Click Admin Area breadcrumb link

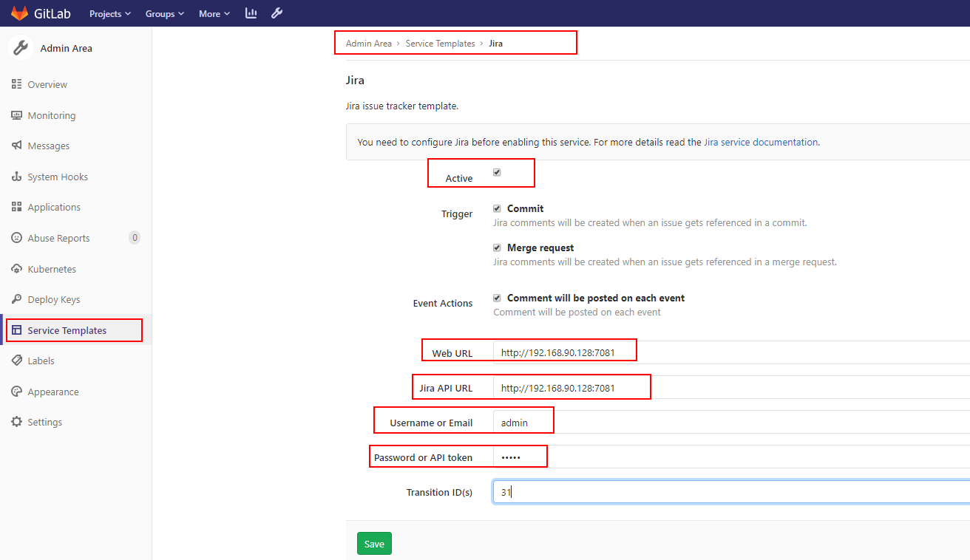369,44
